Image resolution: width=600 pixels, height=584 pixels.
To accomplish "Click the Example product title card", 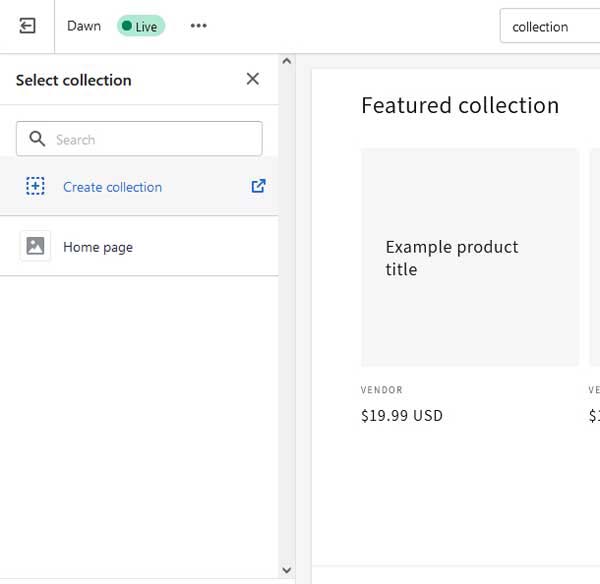I will coord(470,258).
